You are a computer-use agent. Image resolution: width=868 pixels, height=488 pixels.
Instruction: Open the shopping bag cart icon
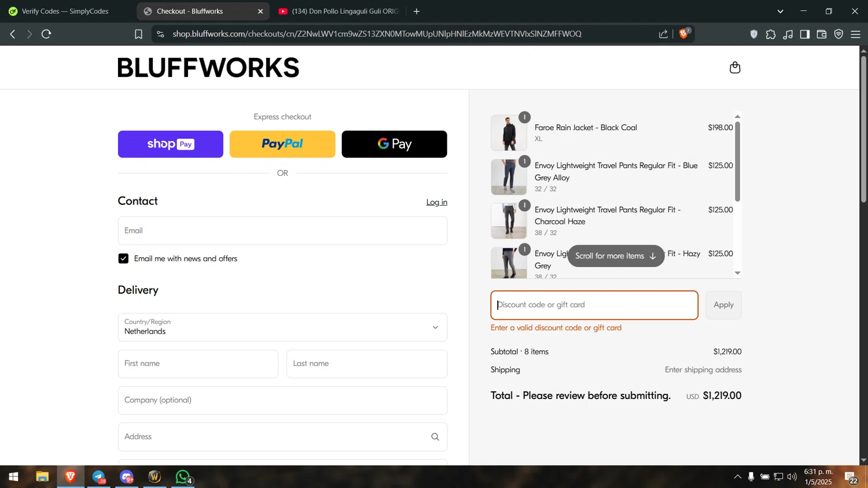(x=735, y=68)
